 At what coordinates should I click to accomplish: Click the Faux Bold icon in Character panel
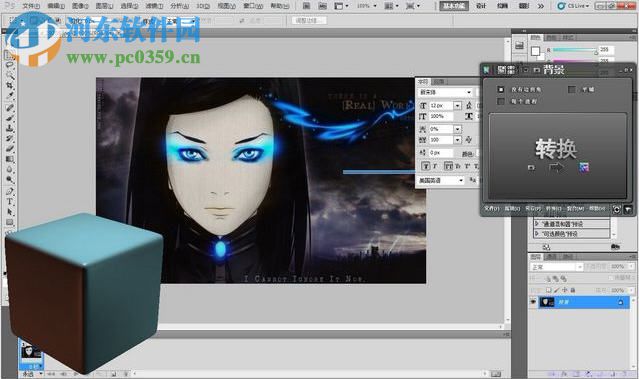coord(425,166)
